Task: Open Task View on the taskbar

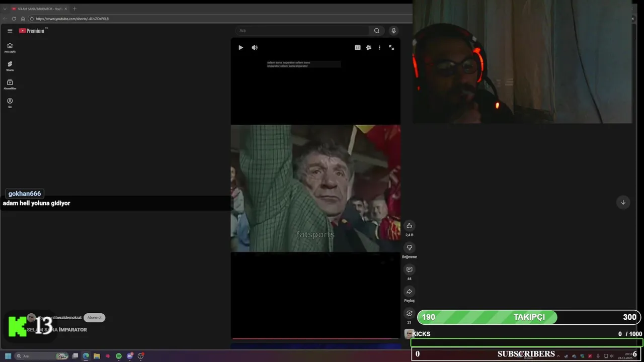Action: click(75, 356)
